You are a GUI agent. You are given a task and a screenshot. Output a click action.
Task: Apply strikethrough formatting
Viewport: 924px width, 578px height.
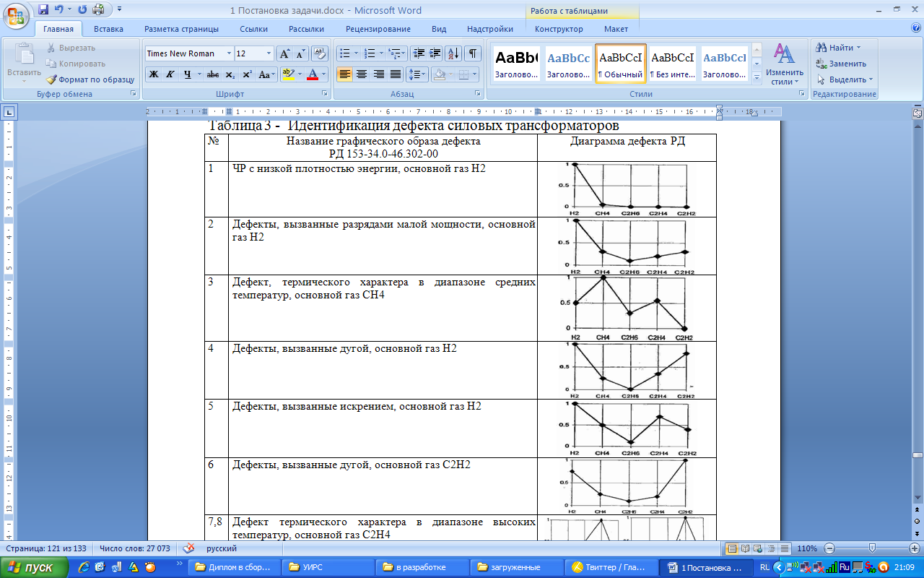coord(212,74)
